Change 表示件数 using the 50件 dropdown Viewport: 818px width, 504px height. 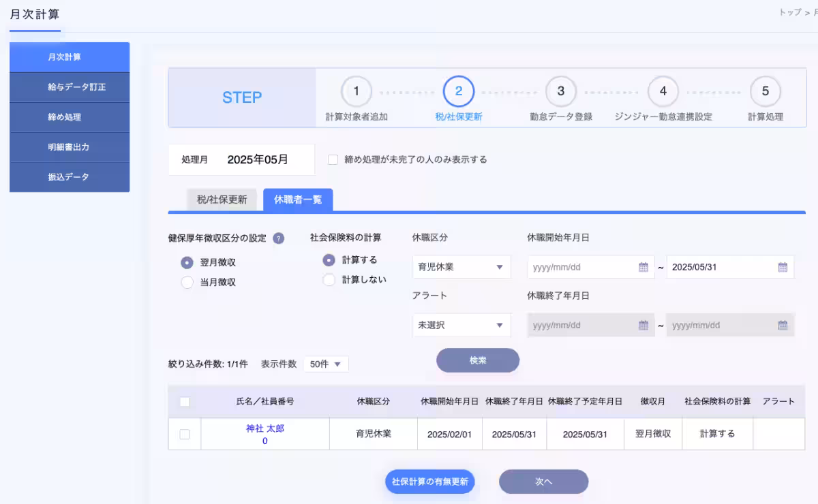[x=326, y=364]
